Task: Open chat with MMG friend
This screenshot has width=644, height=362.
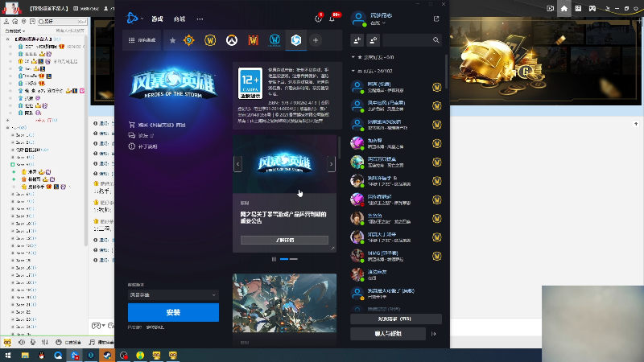Action: (396, 256)
